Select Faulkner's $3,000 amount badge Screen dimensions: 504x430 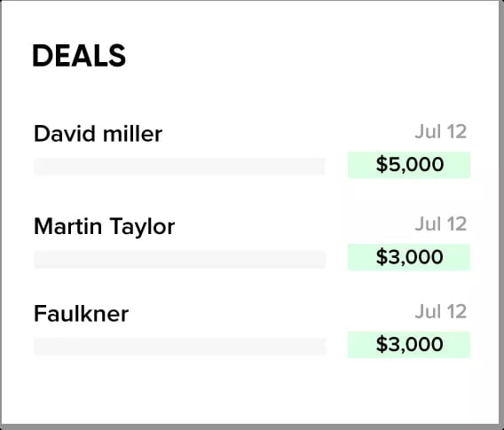(409, 345)
